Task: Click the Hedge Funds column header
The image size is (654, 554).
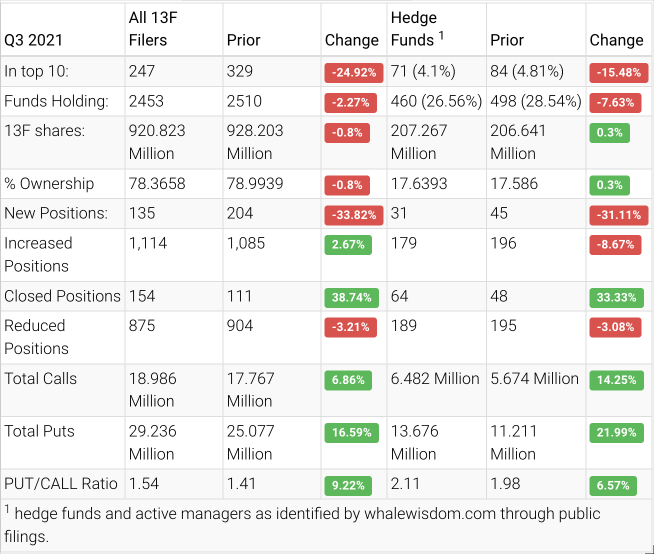Action: click(413, 29)
